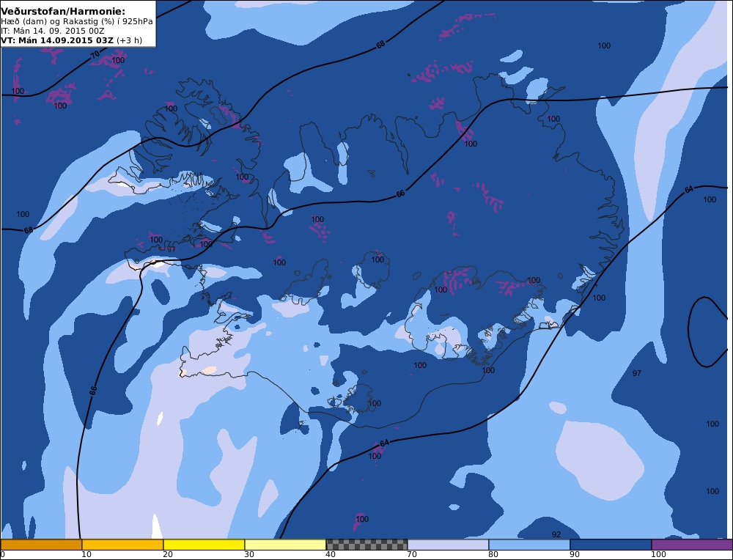Select the light orange 10–20 legend swatch
733x560 pixels.
pyautogui.click(x=122, y=545)
